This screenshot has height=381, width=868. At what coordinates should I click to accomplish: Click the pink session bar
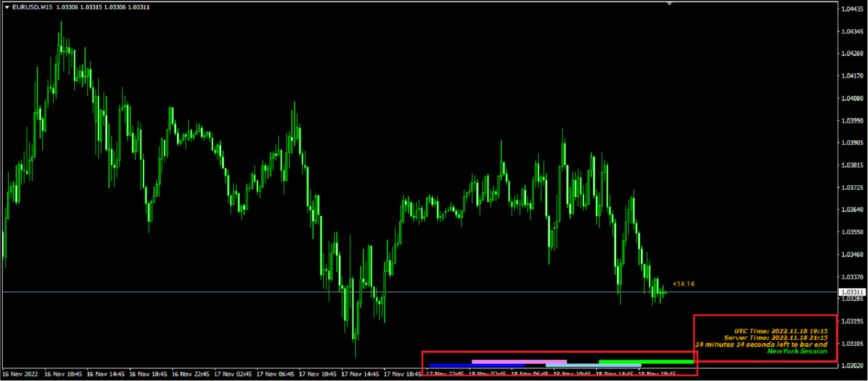point(519,361)
